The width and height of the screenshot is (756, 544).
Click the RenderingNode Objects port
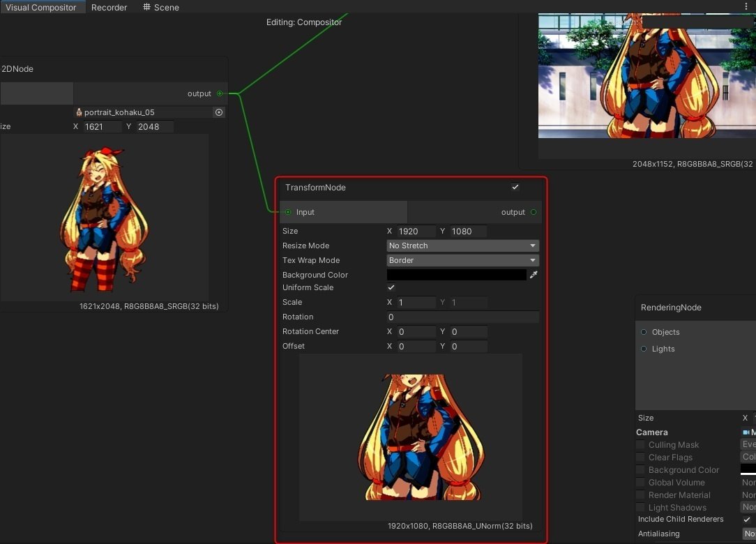(x=644, y=332)
